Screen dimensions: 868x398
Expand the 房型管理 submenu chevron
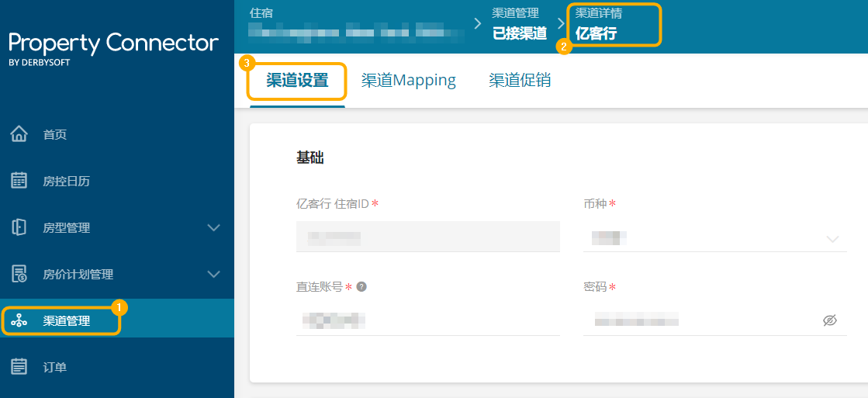click(x=213, y=227)
